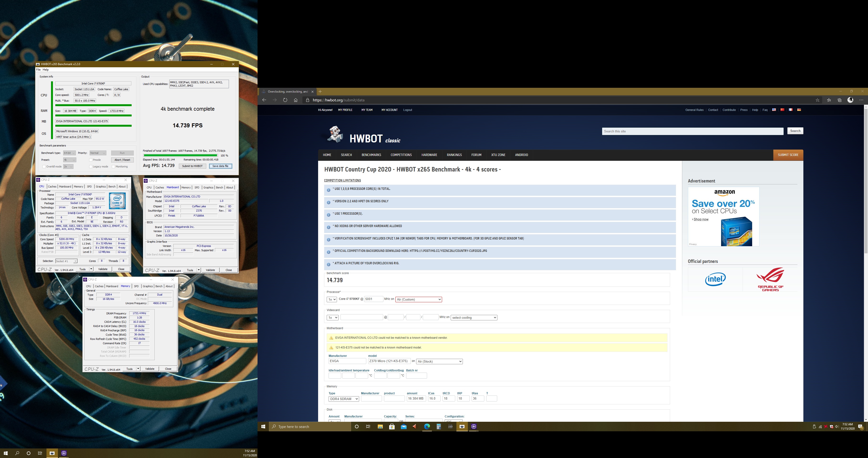The height and width of the screenshot is (458, 868).
Task: Open the motherboard Air (Stock) dropdown
Action: (x=439, y=361)
